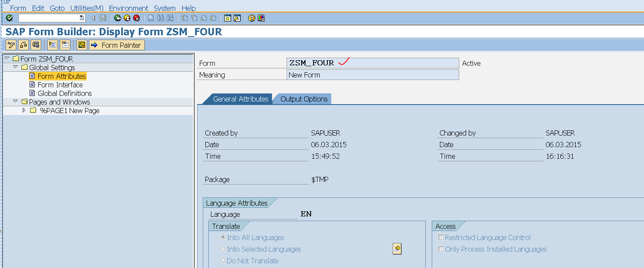Open the Environment menu
The image size is (644, 268).
128,8
